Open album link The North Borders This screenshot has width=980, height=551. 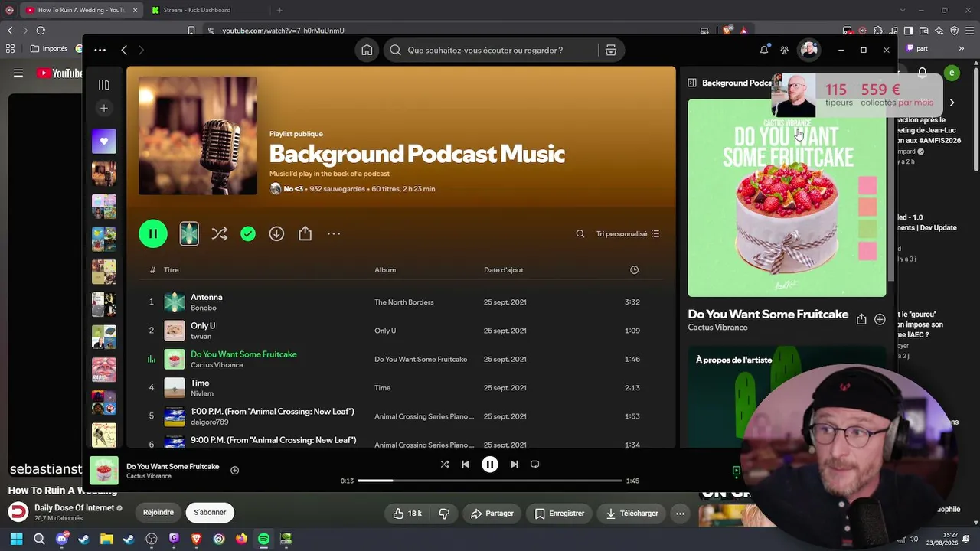coord(404,302)
